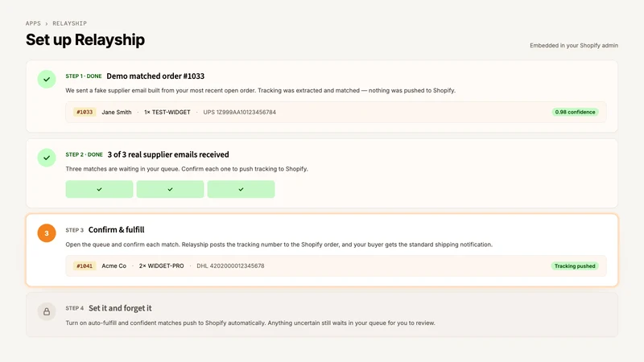The height and width of the screenshot is (362, 644).
Task: Click the 0.98 confidence badge
Action: pyautogui.click(x=575, y=112)
